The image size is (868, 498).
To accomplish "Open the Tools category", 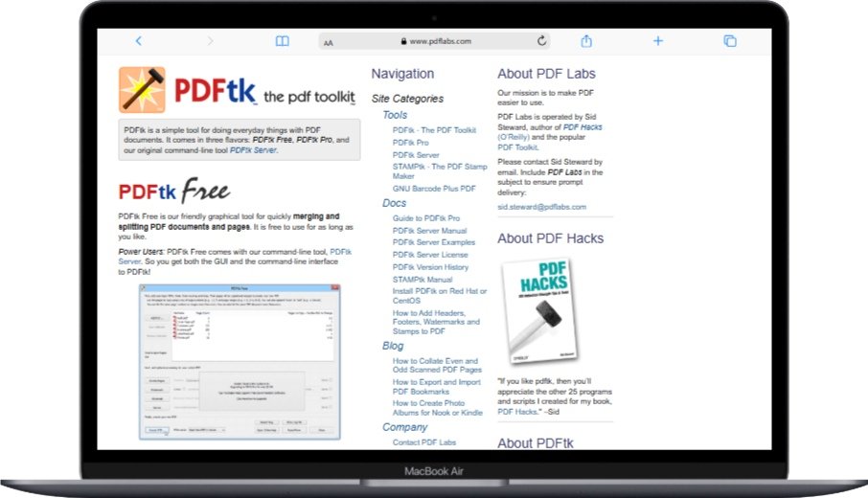I will pos(395,115).
